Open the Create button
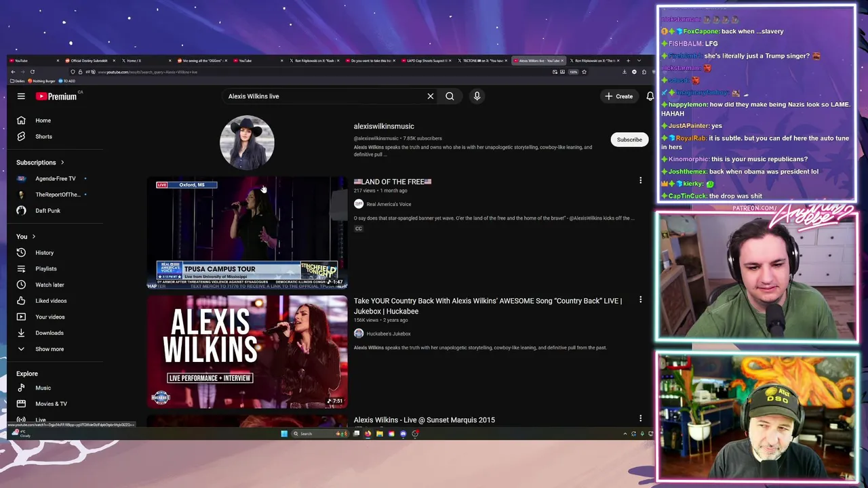 point(619,96)
